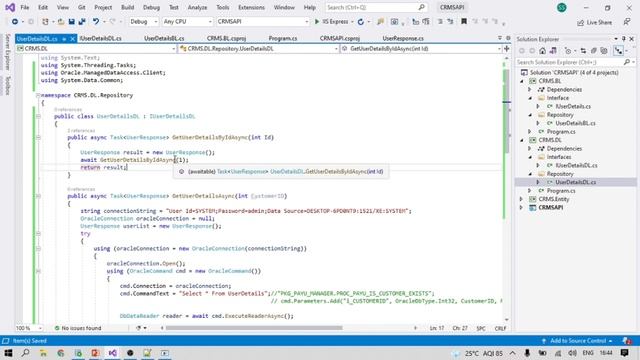Switch to the CRMSAPI.csproj tab

340,38
